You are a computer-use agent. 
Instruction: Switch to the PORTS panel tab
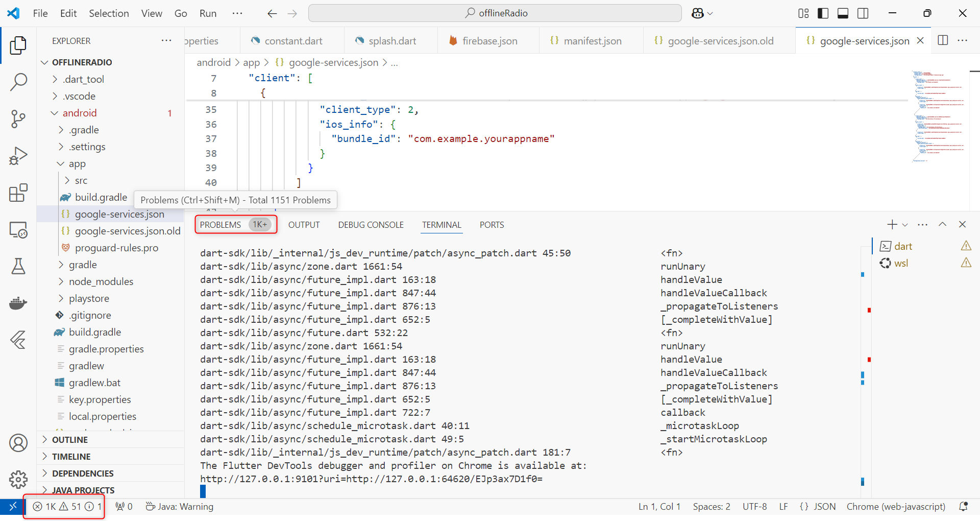(492, 225)
